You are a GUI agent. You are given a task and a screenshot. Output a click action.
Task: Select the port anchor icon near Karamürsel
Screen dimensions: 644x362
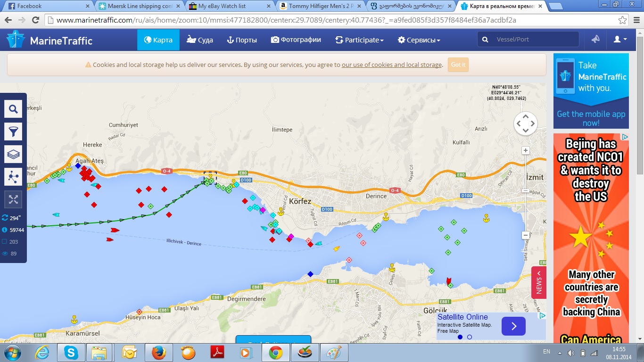[74, 319]
